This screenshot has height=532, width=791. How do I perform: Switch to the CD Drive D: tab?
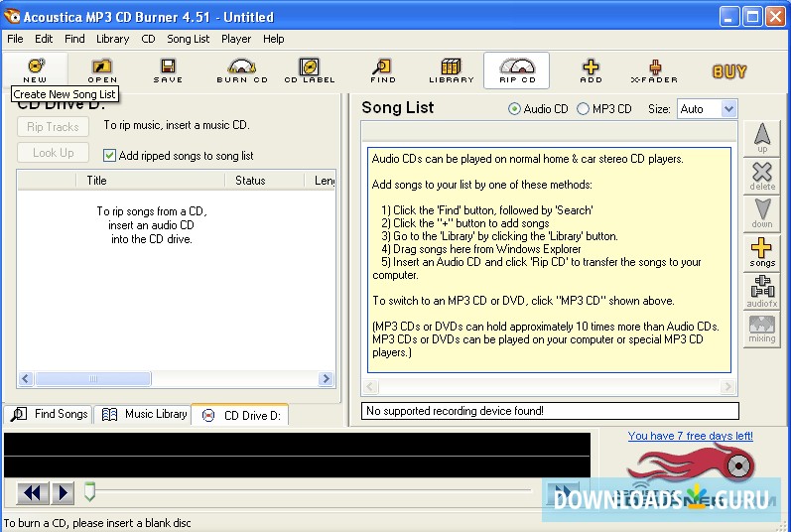tap(240, 415)
